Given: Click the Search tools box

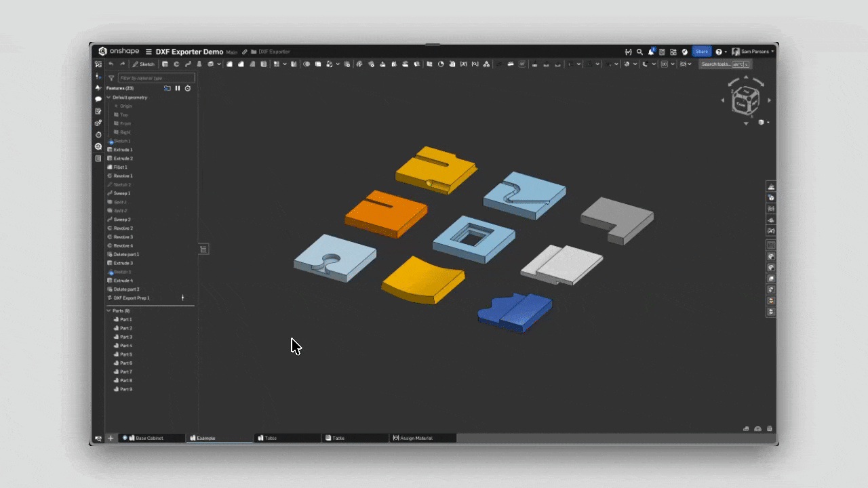Looking at the screenshot, I should [x=726, y=64].
